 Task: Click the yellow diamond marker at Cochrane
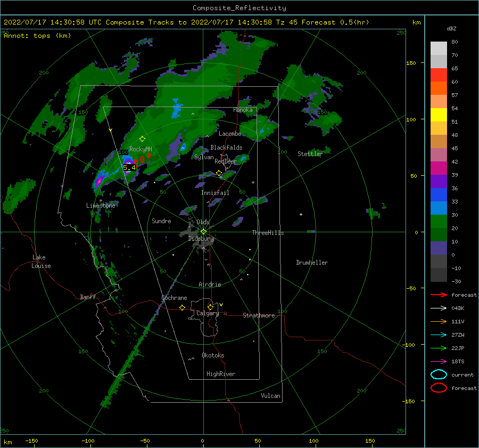[x=182, y=307]
